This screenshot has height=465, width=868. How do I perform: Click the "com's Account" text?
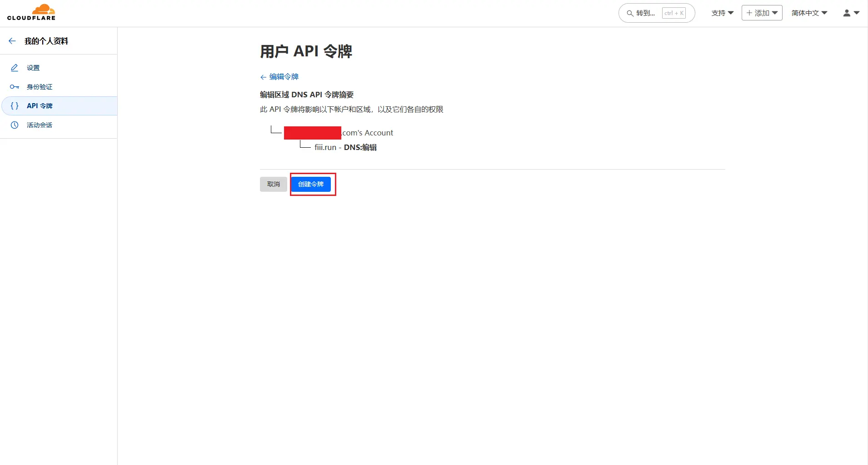(368, 133)
